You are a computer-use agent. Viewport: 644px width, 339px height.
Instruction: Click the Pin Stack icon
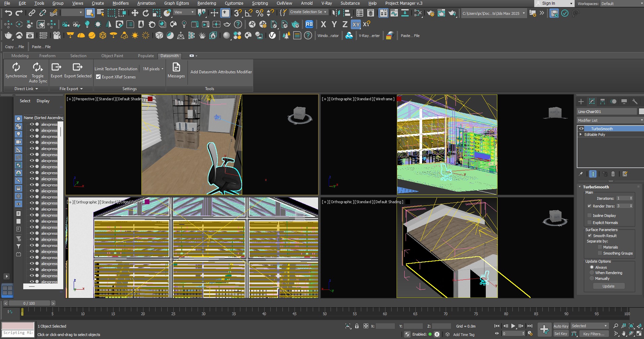[581, 174]
